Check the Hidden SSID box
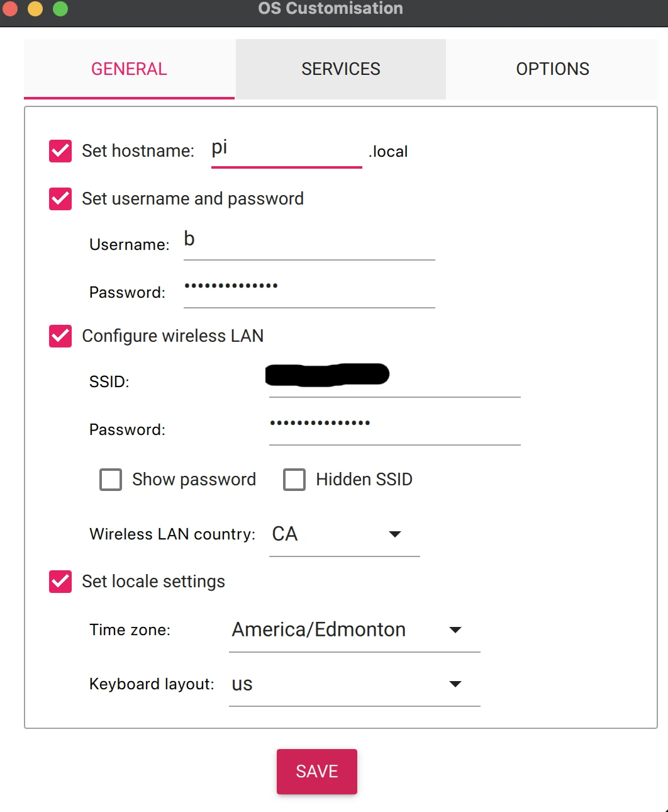Viewport: 668px width, 812px height. coord(294,480)
